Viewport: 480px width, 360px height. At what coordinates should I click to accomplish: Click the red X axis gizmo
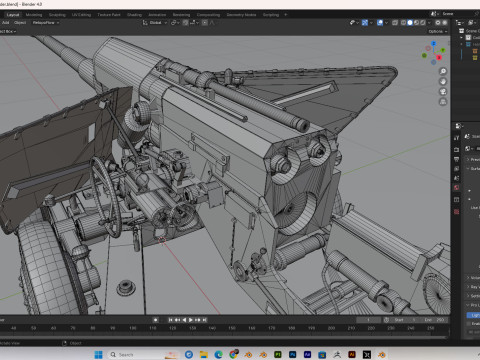click(439, 58)
